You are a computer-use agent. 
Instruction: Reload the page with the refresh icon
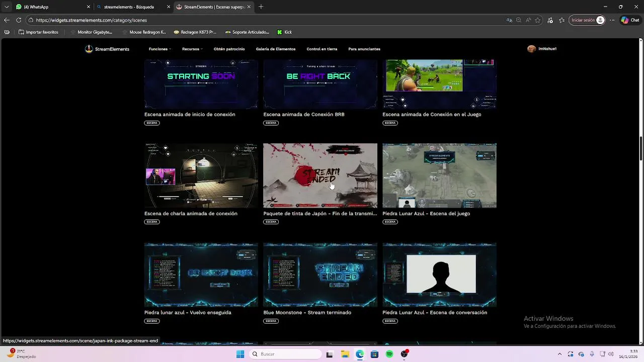pos(19,20)
